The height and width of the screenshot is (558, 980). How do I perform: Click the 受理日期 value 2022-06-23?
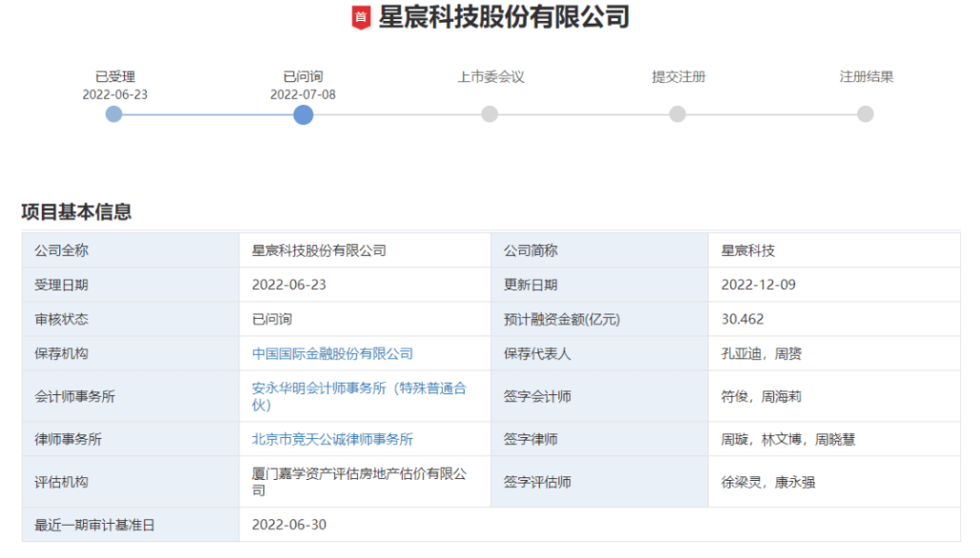[289, 285]
